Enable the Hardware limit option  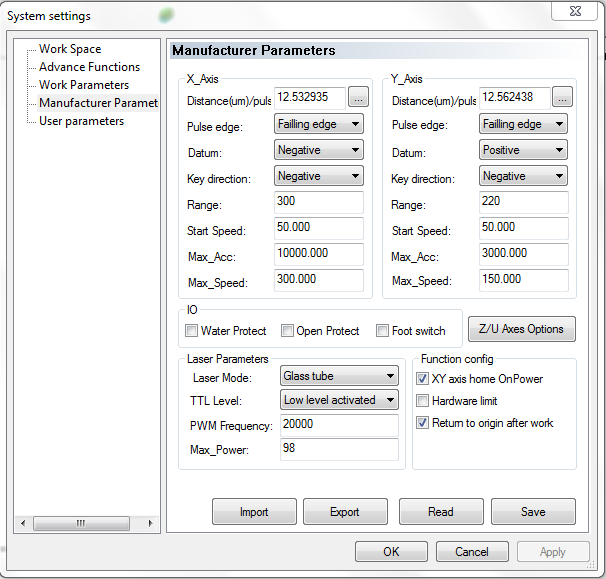pos(422,400)
